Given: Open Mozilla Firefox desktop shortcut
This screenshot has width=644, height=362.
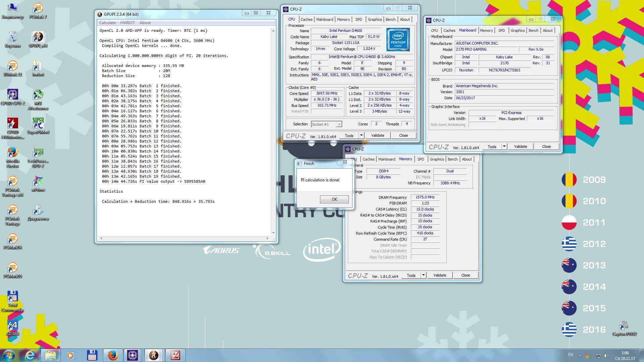Looking at the screenshot, I should click(12, 157).
